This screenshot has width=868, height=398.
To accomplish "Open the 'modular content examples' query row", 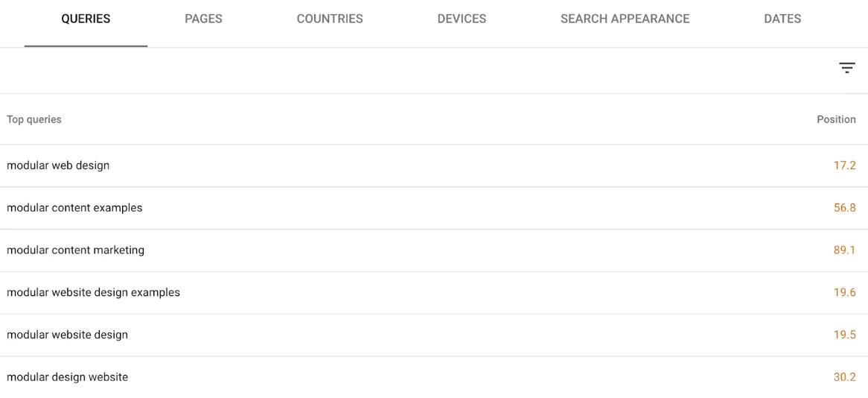I will 74,208.
